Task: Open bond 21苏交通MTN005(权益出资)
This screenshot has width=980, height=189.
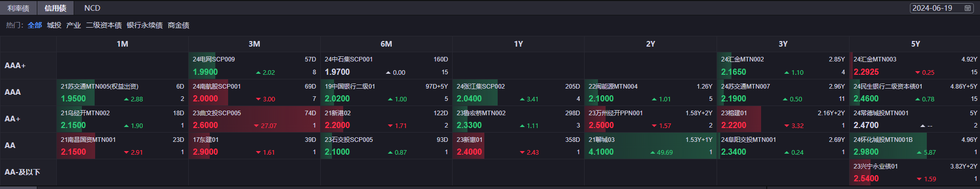Action: click(100, 87)
